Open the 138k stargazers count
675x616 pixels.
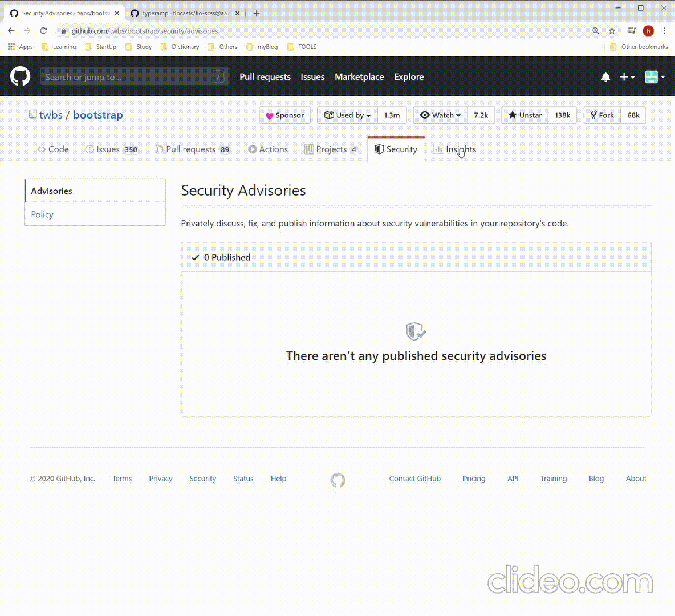tap(562, 115)
